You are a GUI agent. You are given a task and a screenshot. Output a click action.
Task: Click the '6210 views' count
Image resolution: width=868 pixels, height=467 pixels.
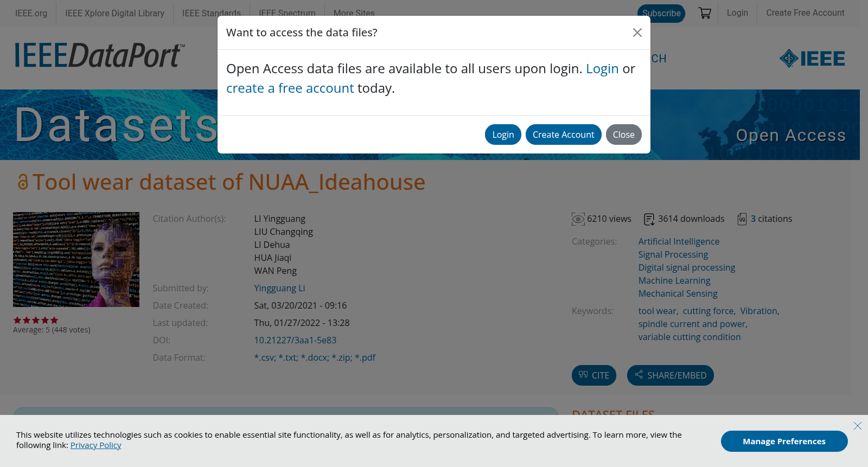(x=609, y=219)
